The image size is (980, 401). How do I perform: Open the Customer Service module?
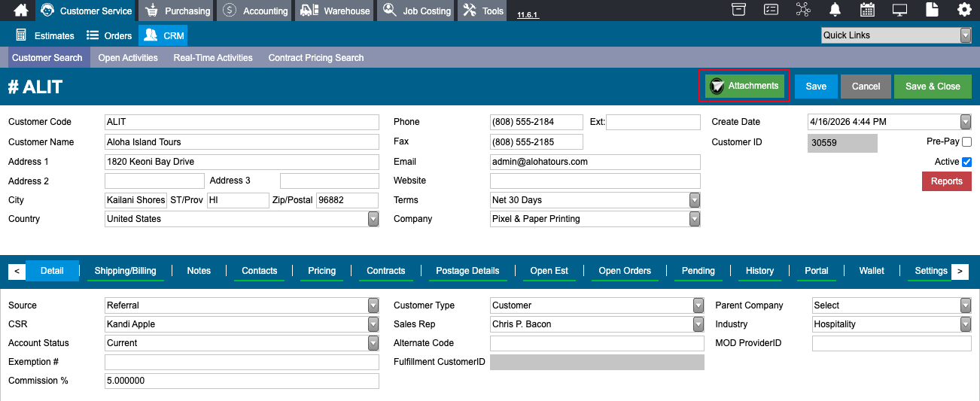click(86, 11)
